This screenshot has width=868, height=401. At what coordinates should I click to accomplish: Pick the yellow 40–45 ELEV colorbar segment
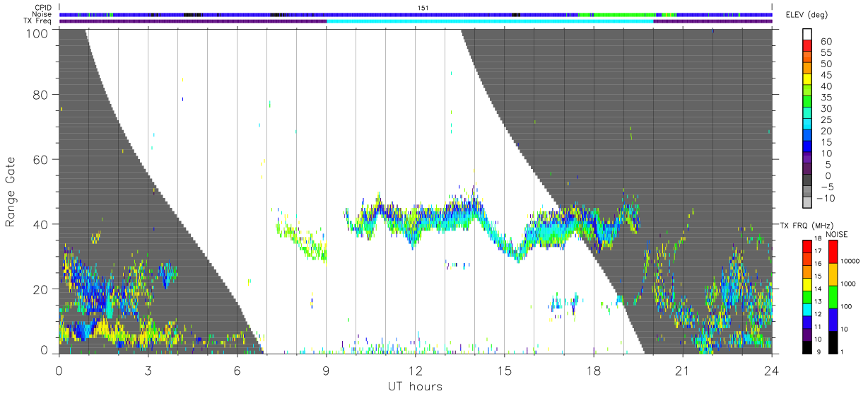coord(808,81)
